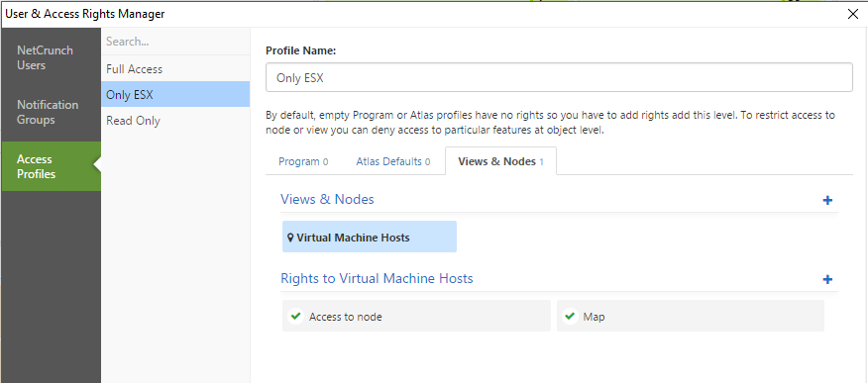Image resolution: width=868 pixels, height=383 pixels.
Task: Click the Access to node right
Action: pos(416,316)
